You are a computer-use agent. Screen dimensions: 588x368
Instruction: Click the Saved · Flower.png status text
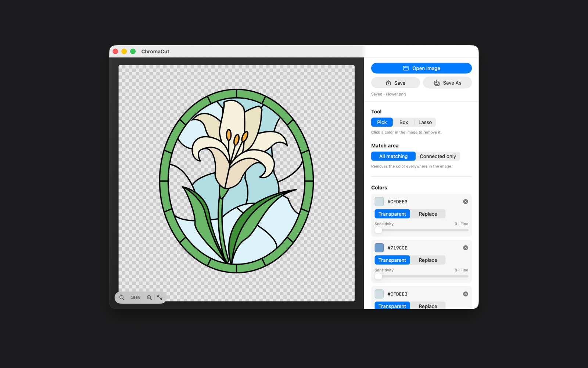click(388, 94)
